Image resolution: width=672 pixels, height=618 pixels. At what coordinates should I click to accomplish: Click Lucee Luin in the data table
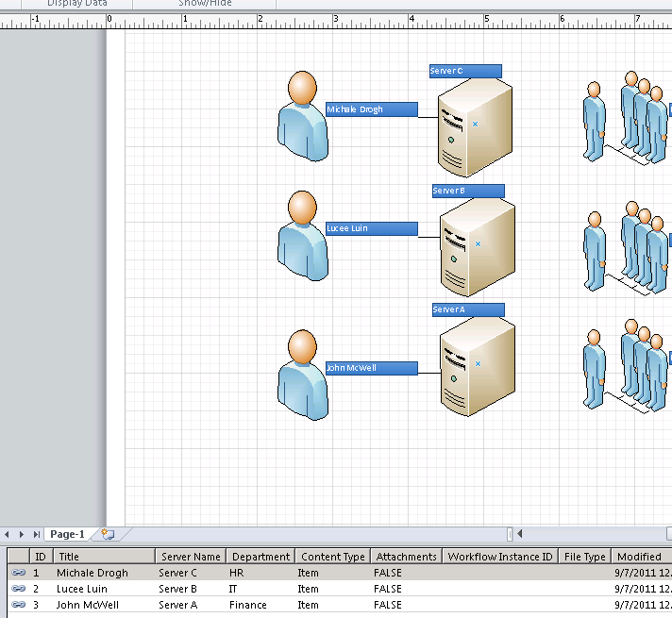pos(82,589)
